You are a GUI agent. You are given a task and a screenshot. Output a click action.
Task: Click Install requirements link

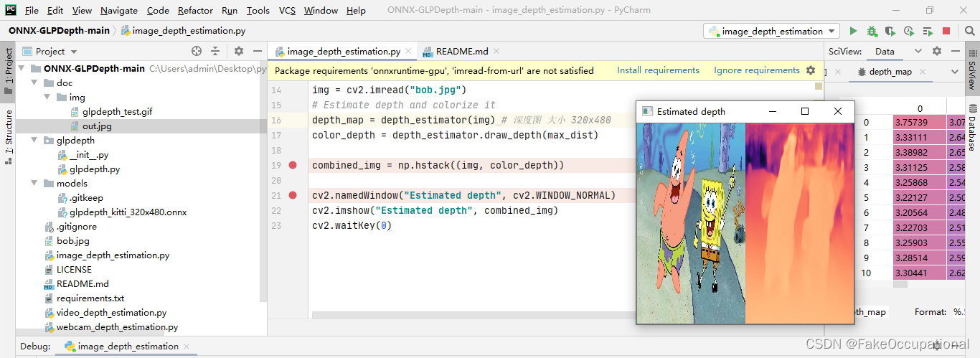tap(658, 70)
